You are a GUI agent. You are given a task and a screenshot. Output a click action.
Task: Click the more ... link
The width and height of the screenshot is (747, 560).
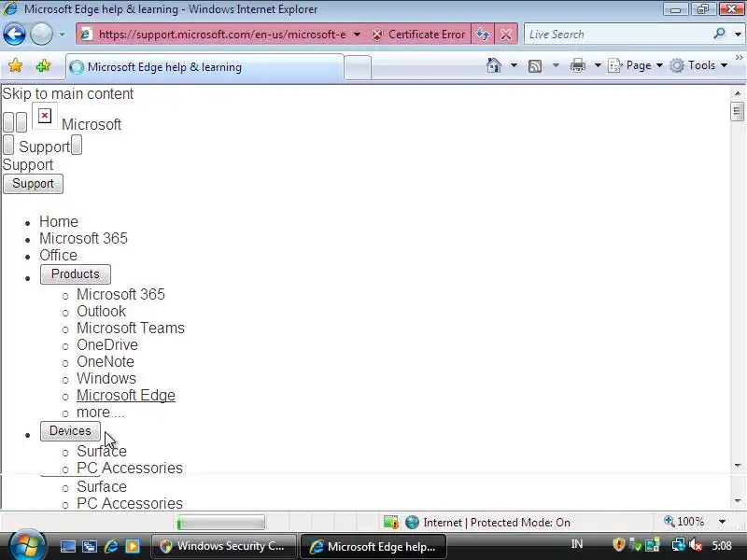[x=101, y=412]
